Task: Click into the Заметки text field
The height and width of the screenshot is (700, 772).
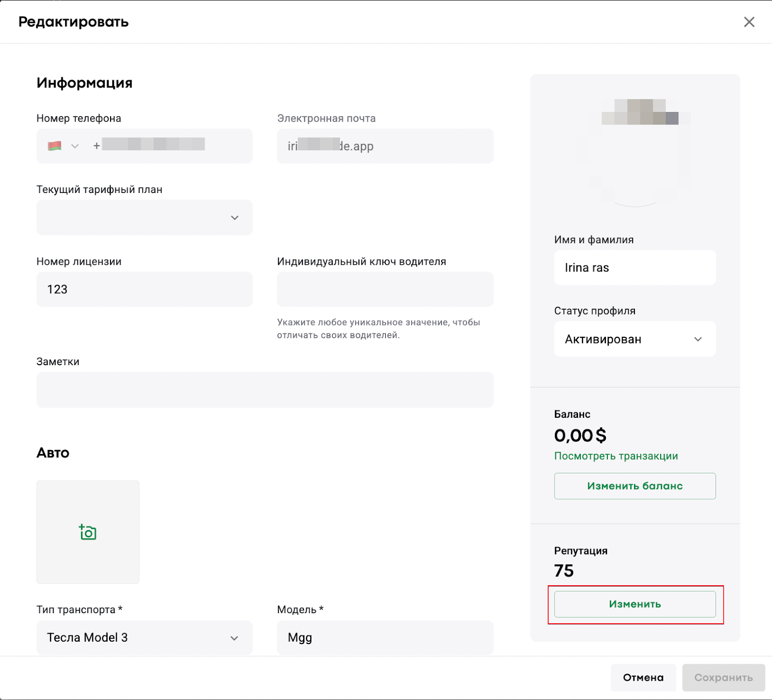Action: pos(264,390)
